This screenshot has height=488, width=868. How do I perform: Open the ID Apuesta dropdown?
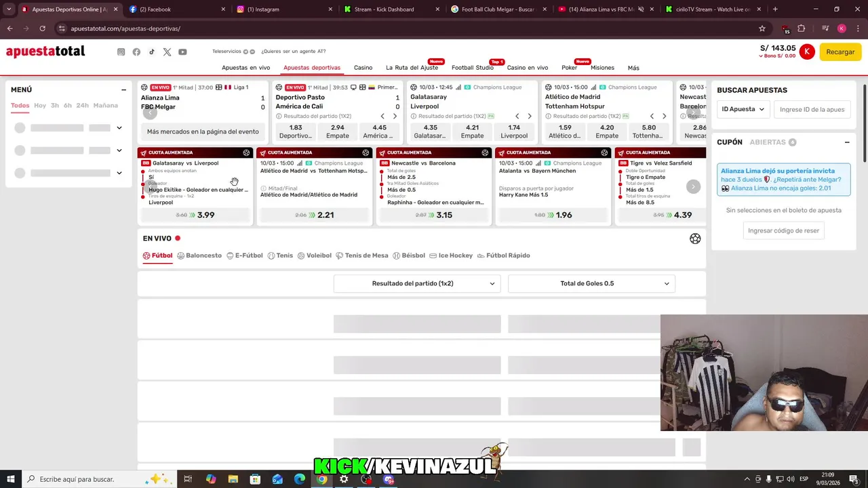[743, 109]
